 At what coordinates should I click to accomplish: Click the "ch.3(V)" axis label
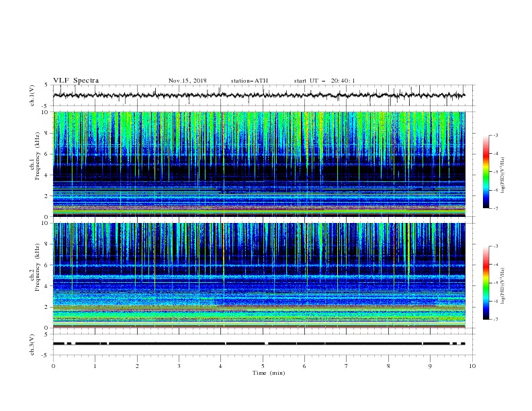coord(32,345)
